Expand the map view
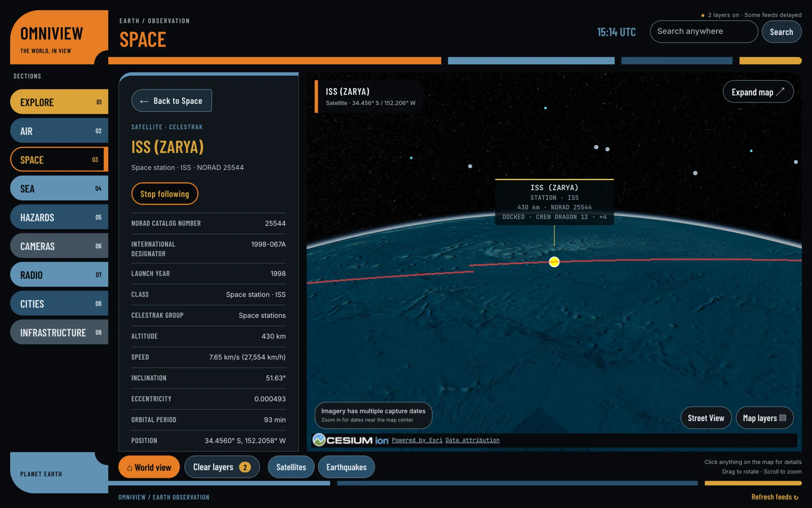 point(758,92)
